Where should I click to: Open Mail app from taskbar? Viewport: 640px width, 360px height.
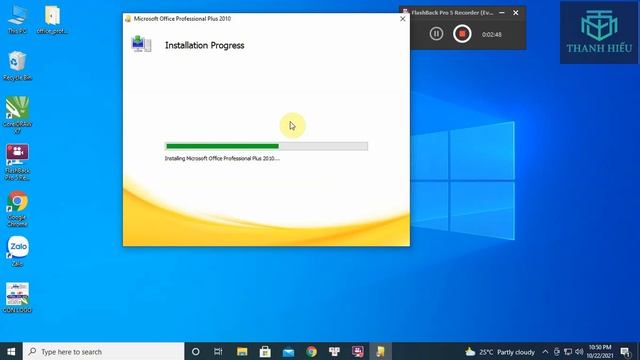[288, 351]
